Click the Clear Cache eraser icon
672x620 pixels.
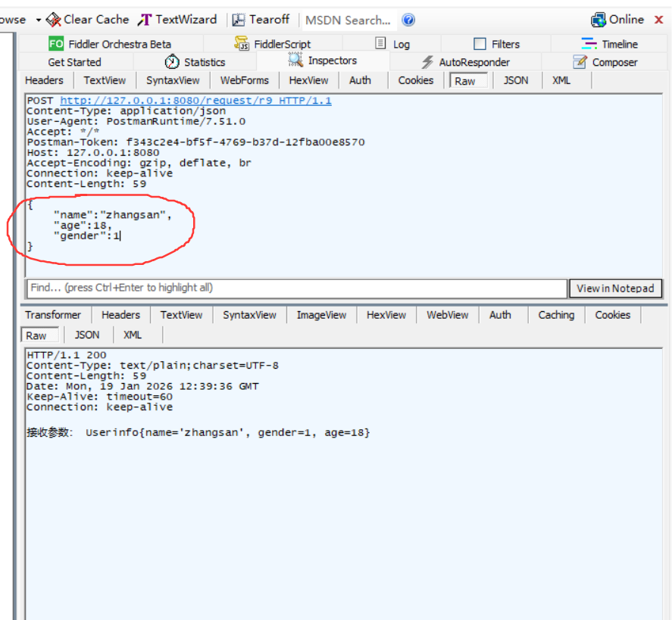pos(54,20)
